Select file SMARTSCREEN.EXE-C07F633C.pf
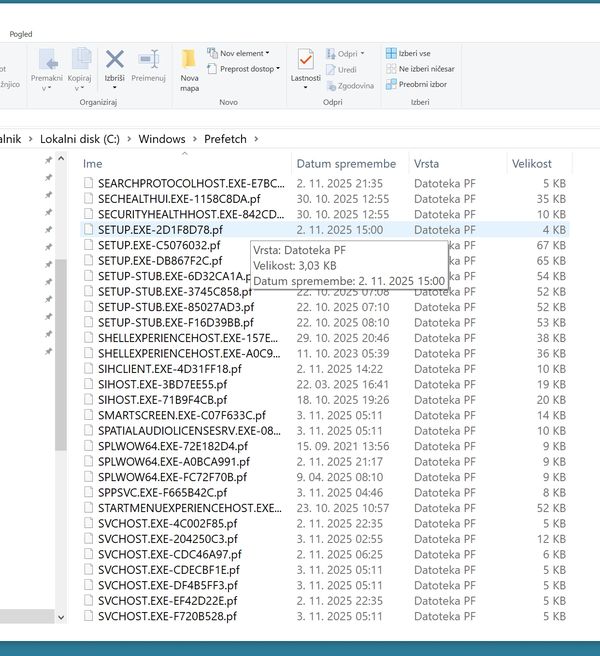The image size is (600, 656). point(181,415)
